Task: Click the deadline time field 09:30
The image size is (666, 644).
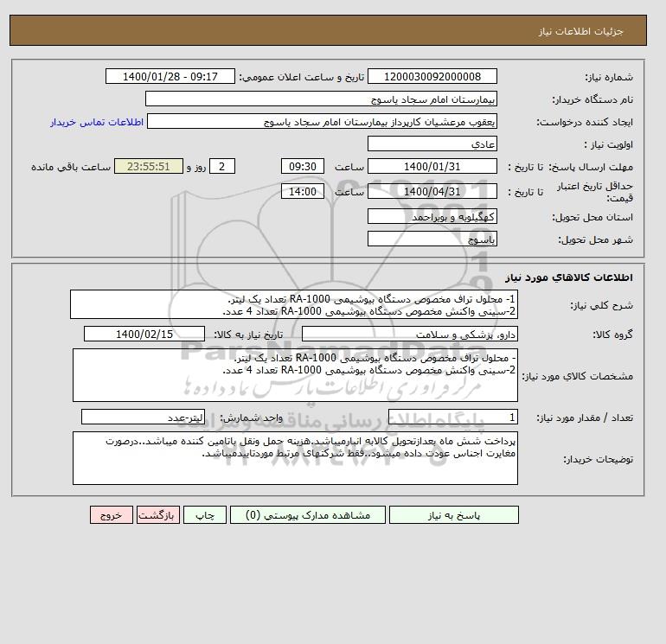Action: click(x=303, y=167)
